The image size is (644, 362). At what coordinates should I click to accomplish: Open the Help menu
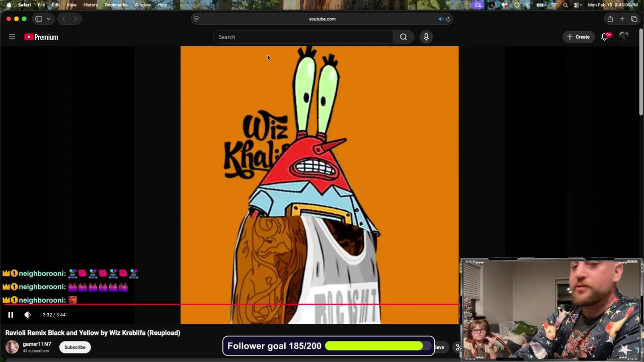[x=162, y=5]
